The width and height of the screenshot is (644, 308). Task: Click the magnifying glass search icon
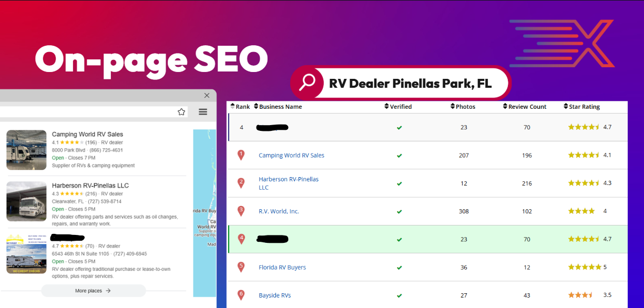(308, 83)
